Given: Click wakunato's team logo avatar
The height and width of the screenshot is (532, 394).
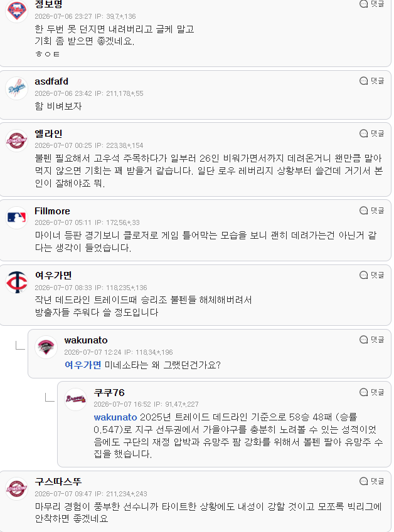Looking at the screenshot, I should point(46,347).
